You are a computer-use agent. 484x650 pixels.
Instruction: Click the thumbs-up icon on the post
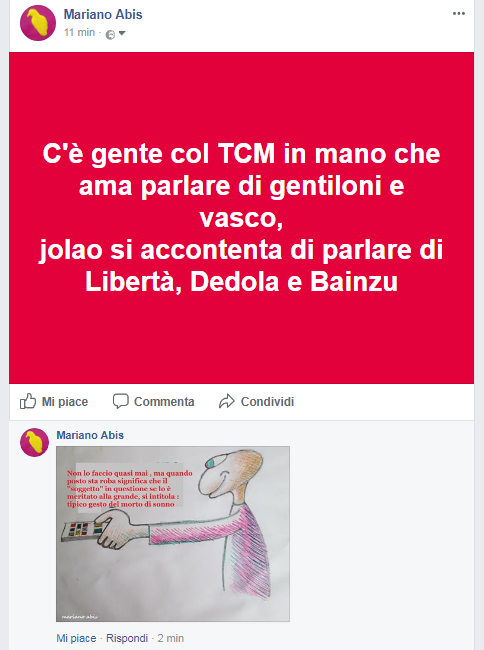pos(28,401)
